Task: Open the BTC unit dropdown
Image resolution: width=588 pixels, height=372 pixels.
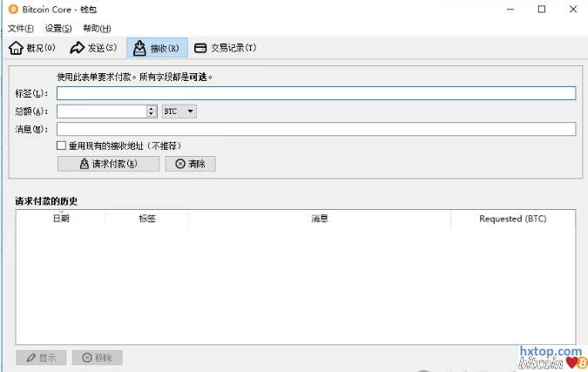Action: [x=179, y=112]
